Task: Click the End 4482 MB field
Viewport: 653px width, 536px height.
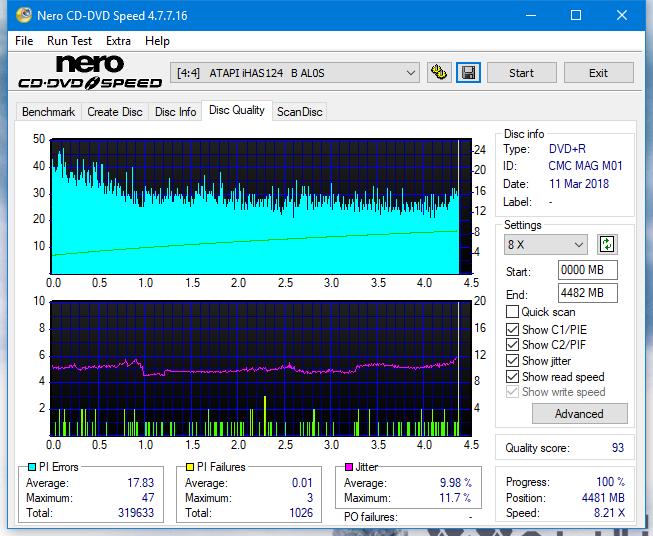Action: click(x=588, y=293)
